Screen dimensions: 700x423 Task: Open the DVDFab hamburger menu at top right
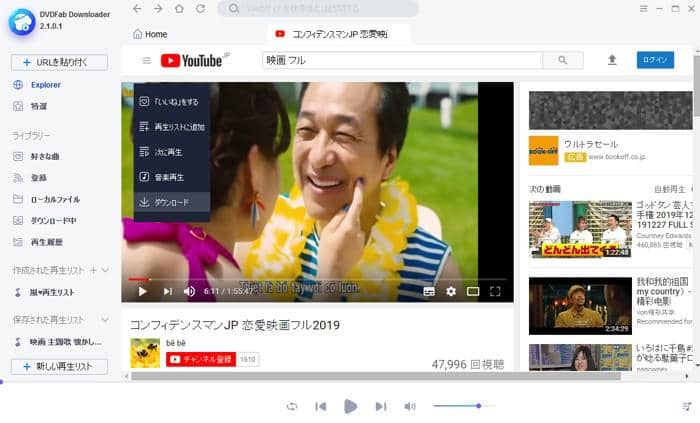pyautogui.click(x=643, y=8)
